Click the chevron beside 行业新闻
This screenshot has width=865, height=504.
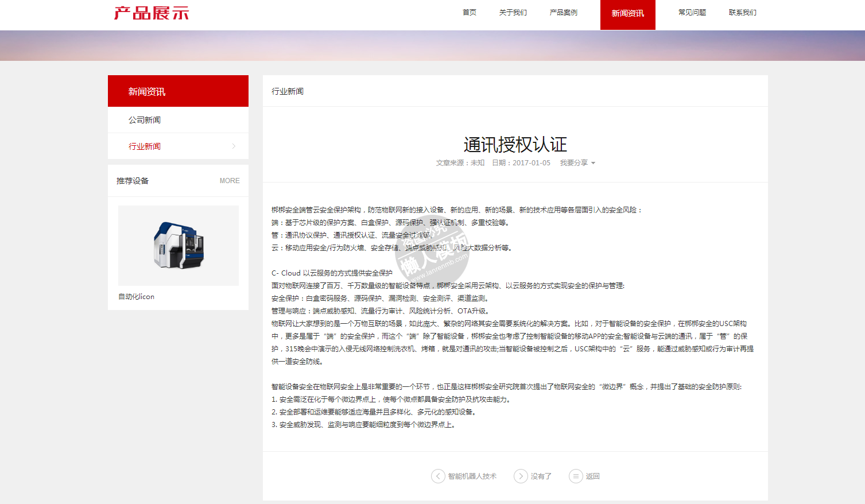(x=234, y=146)
